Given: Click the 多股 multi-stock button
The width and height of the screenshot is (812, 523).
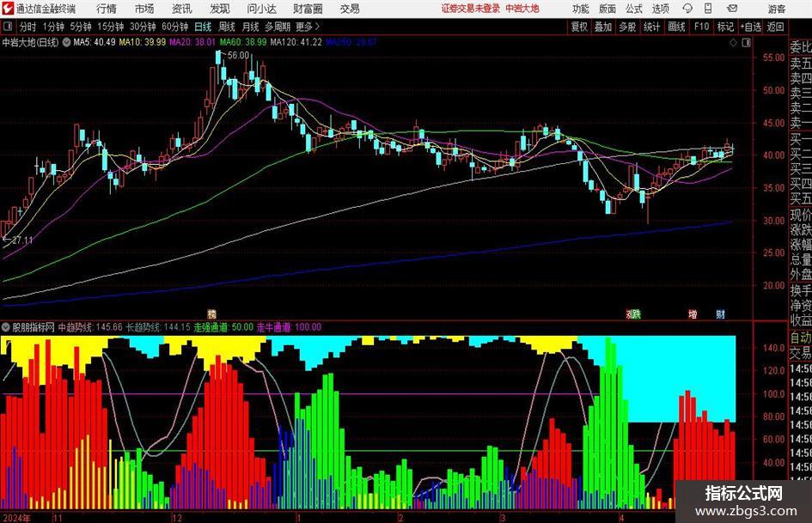Looking at the screenshot, I should pos(627,27).
